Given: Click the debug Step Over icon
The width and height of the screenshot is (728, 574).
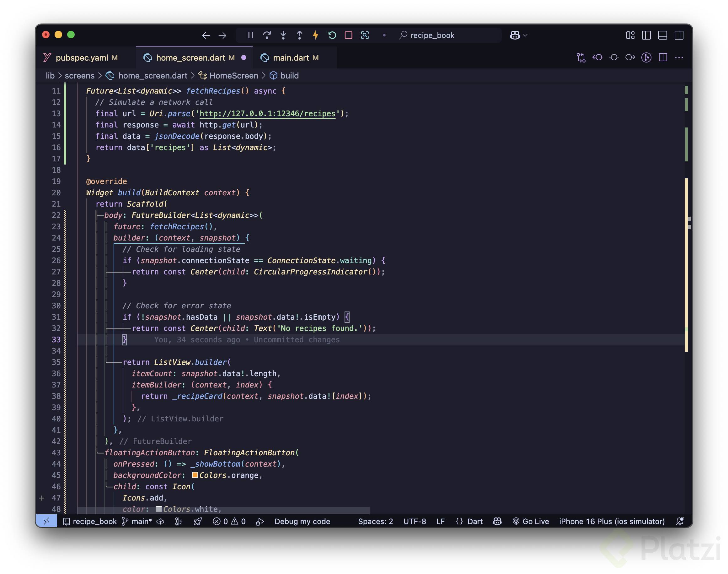Looking at the screenshot, I should coord(267,35).
